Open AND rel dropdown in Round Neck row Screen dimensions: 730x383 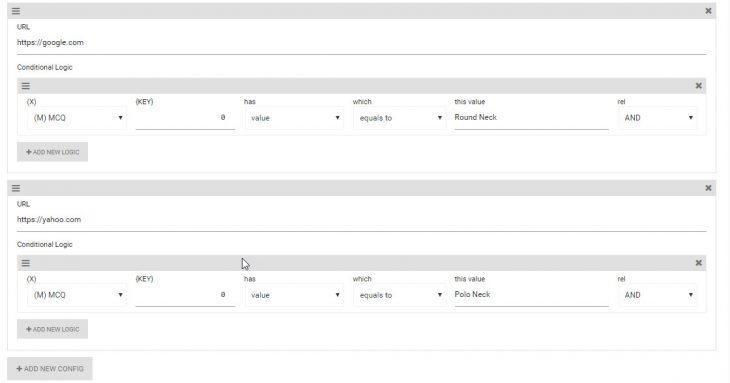click(658, 118)
